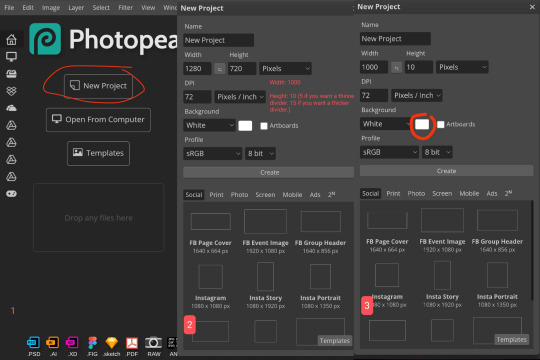
Task: Select the Ads tab in 1280-wide dialog
Action: [315, 195]
